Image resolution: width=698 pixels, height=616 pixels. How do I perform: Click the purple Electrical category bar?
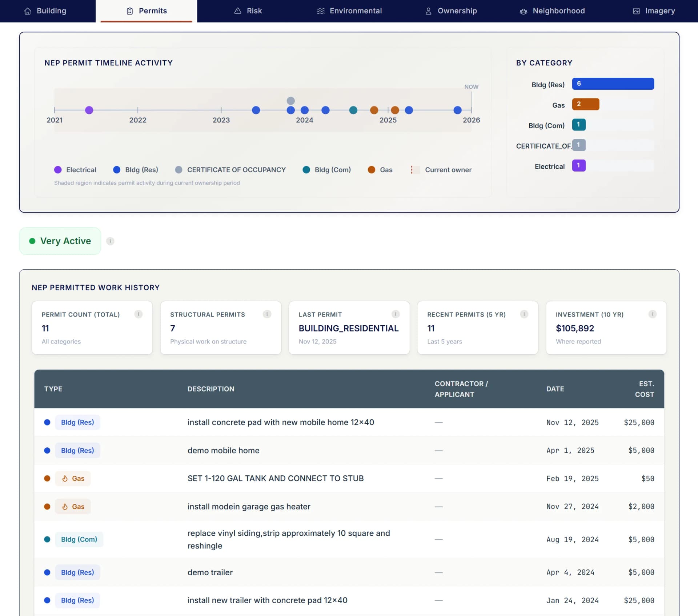pyautogui.click(x=579, y=165)
